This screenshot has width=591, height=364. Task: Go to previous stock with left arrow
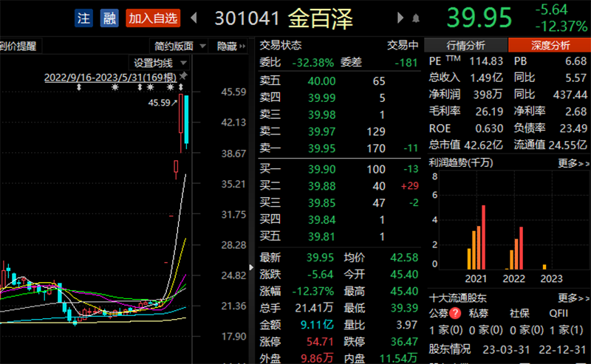tap(194, 18)
